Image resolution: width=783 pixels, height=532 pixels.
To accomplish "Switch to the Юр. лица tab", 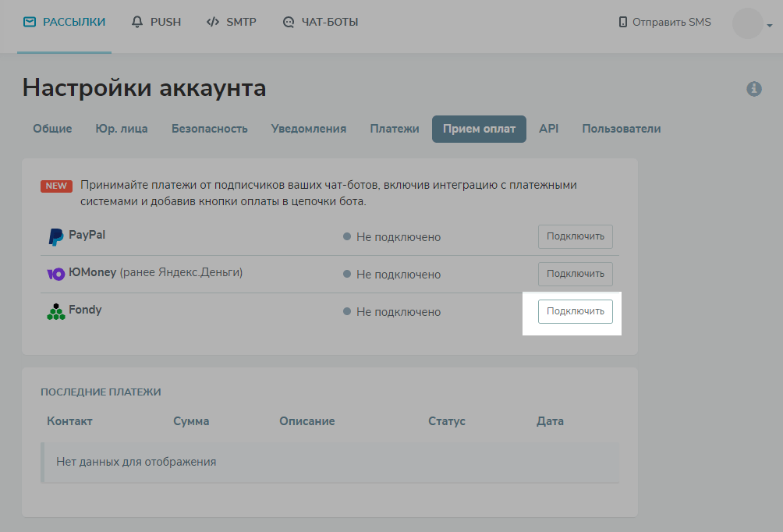I will click(x=122, y=129).
